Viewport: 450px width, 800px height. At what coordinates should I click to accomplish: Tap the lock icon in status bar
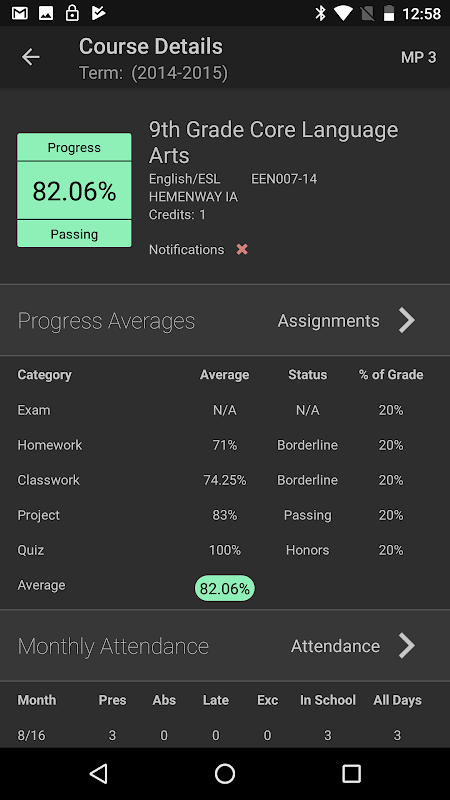coord(72,13)
